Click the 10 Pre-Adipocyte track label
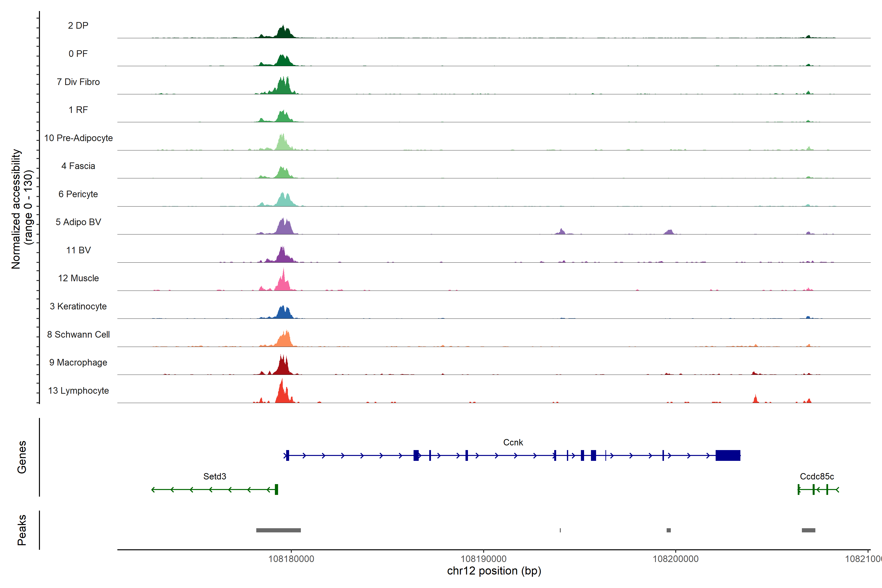Viewport: 882px width, 588px height. coord(78,138)
